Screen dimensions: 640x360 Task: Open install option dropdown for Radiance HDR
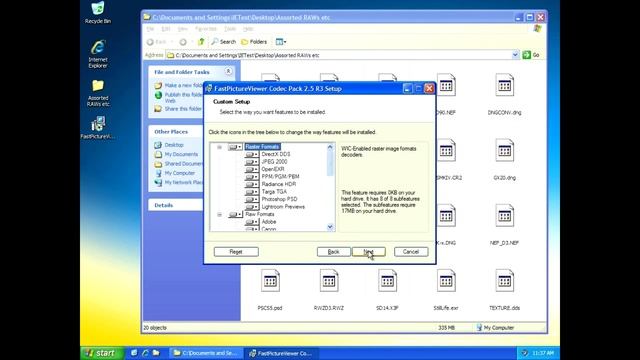pos(251,184)
